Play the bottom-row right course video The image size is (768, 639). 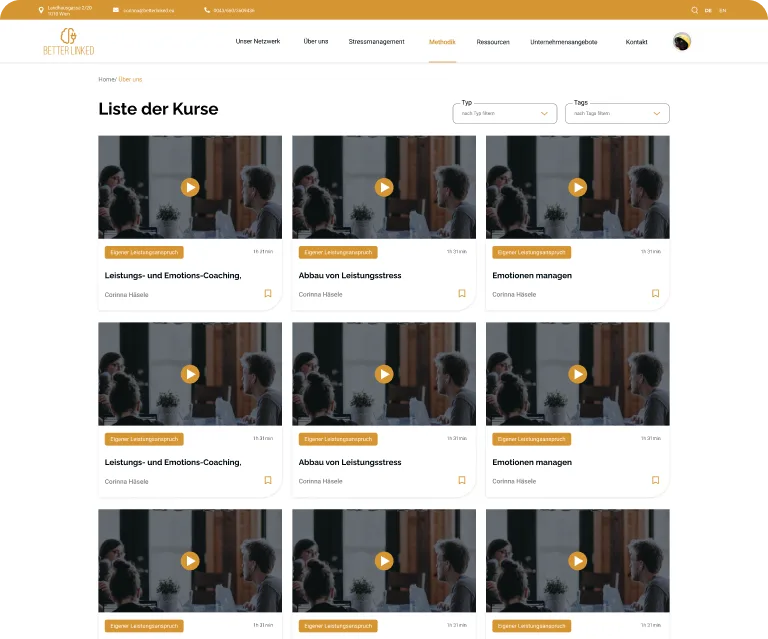click(578, 561)
